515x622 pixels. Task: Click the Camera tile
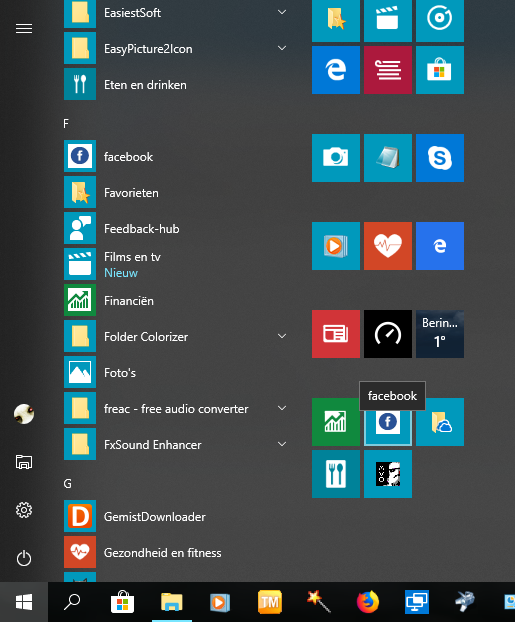(x=336, y=158)
